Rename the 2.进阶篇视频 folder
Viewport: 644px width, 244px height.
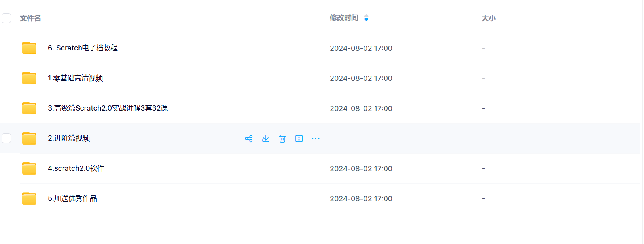299,139
